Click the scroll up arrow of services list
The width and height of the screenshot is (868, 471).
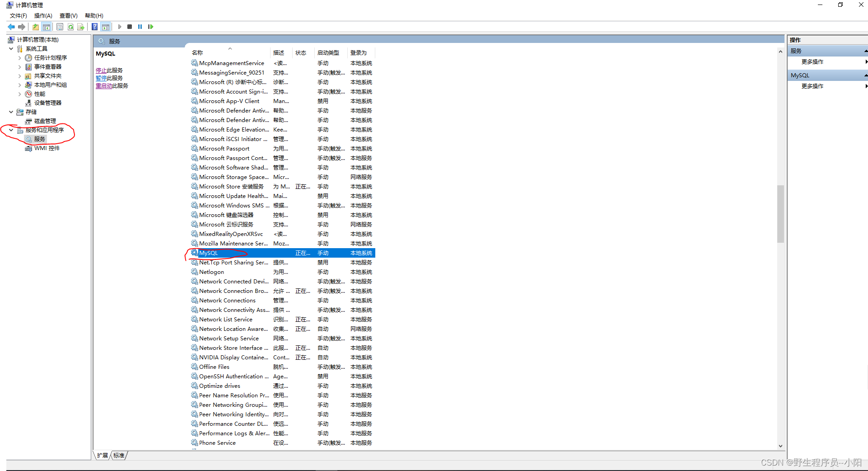pyautogui.click(x=780, y=52)
